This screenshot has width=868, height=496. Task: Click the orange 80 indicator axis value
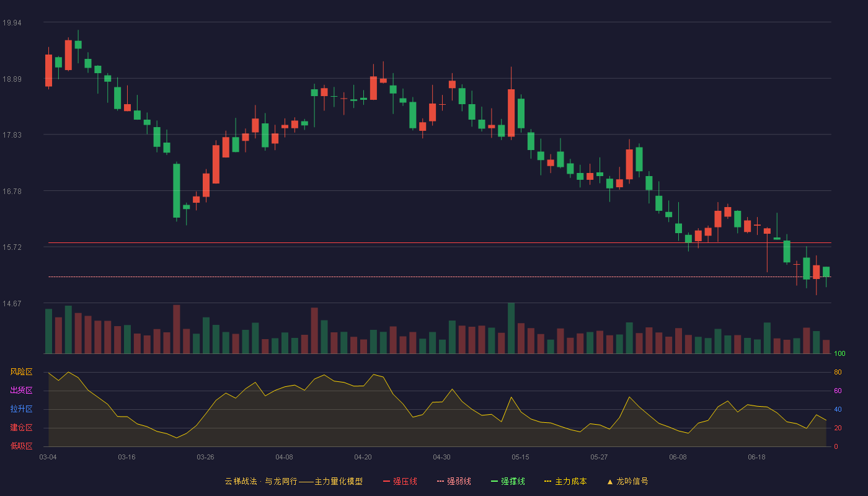pos(838,372)
